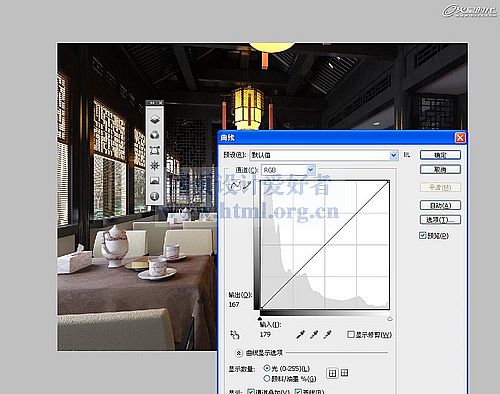This screenshot has height=394, width=500.
Task: Open the Layers panel icon in the dock
Action: click(154, 120)
